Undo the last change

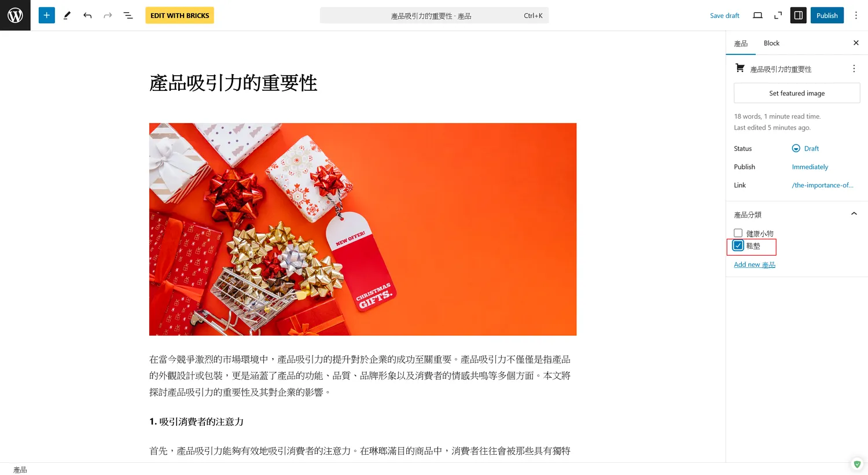click(x=87, y=16)
